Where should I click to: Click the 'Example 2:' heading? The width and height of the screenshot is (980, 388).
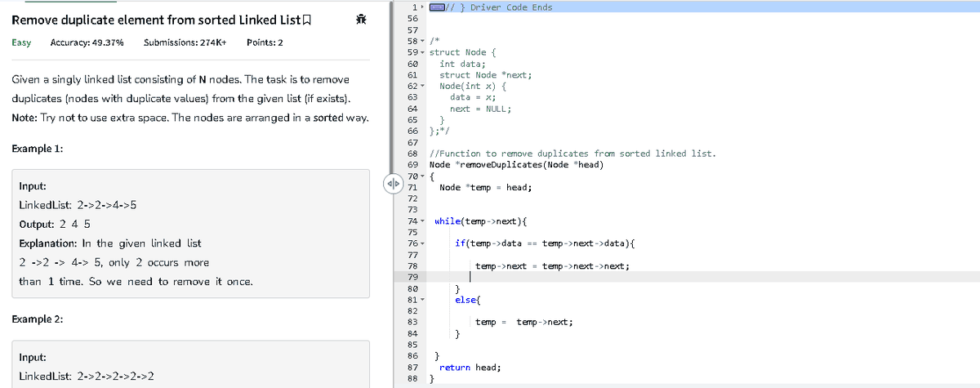click(x=38, y=319)
